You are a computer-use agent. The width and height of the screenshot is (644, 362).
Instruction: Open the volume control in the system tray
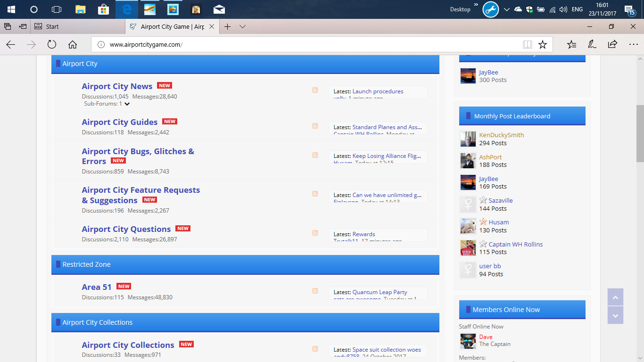(x=563, y=9)
